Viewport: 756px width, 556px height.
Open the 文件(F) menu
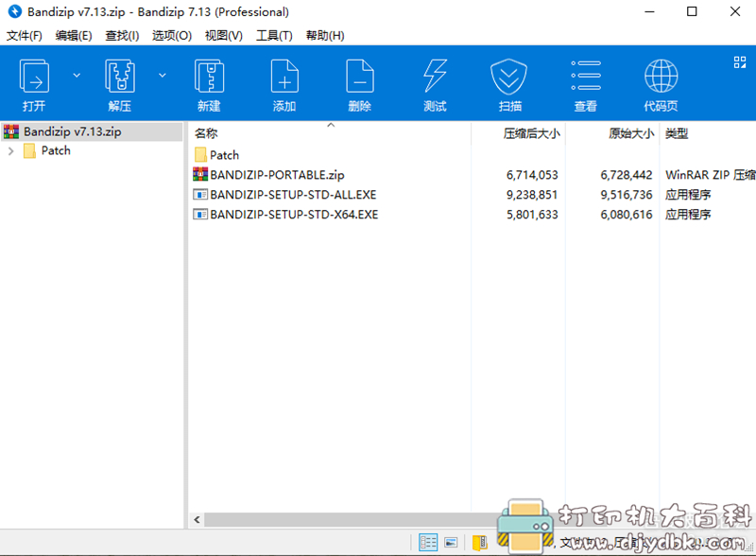pyautogui.click(x=25, y=36)
